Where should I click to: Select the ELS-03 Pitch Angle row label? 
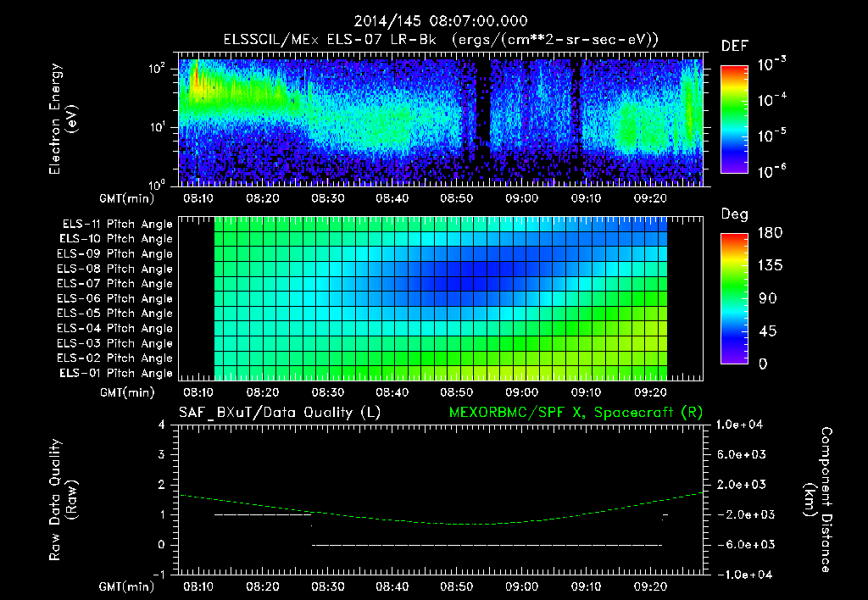point(115,344)
